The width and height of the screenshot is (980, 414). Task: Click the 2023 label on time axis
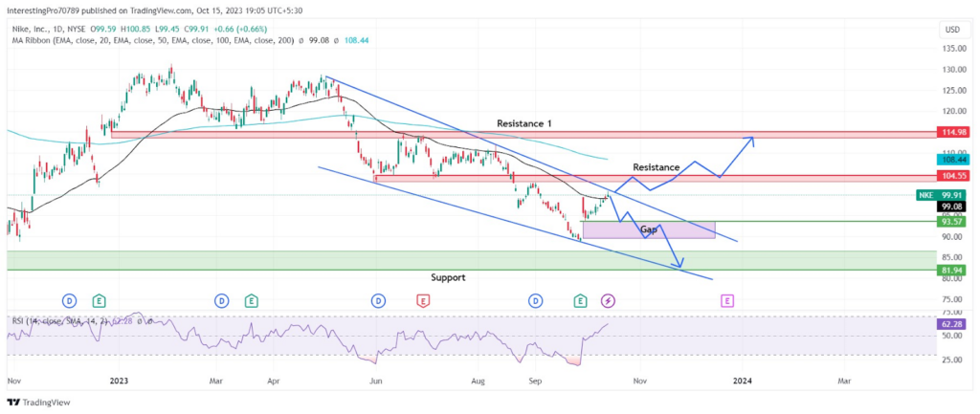click(x=118, y=380)
